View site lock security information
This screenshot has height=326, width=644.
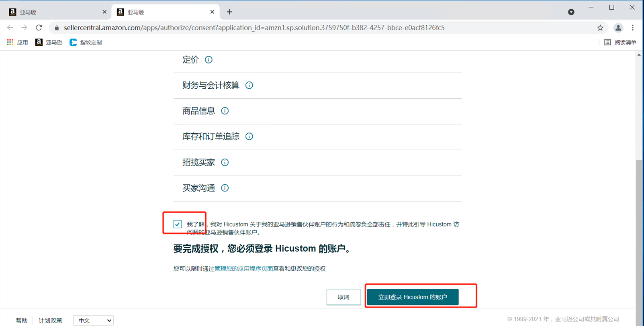pyautogui.click(x=57, y=28)
